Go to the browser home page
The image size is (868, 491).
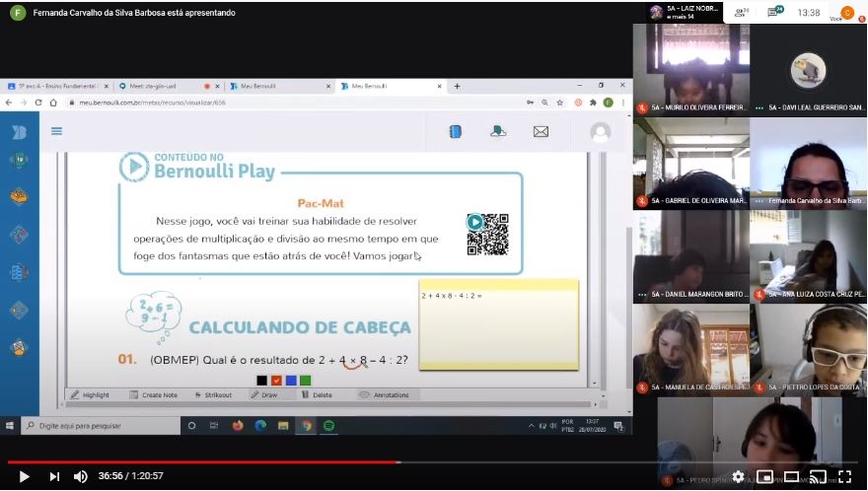(53, 103)
